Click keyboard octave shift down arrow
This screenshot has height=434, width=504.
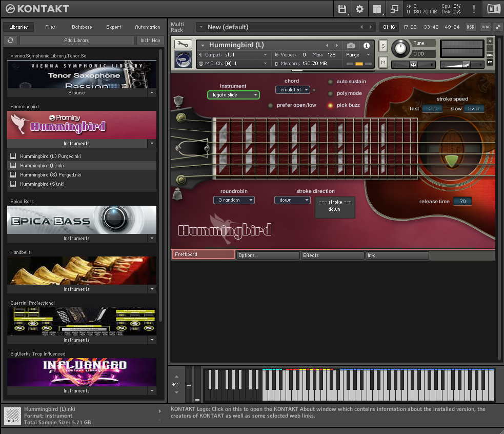(176, 392)
